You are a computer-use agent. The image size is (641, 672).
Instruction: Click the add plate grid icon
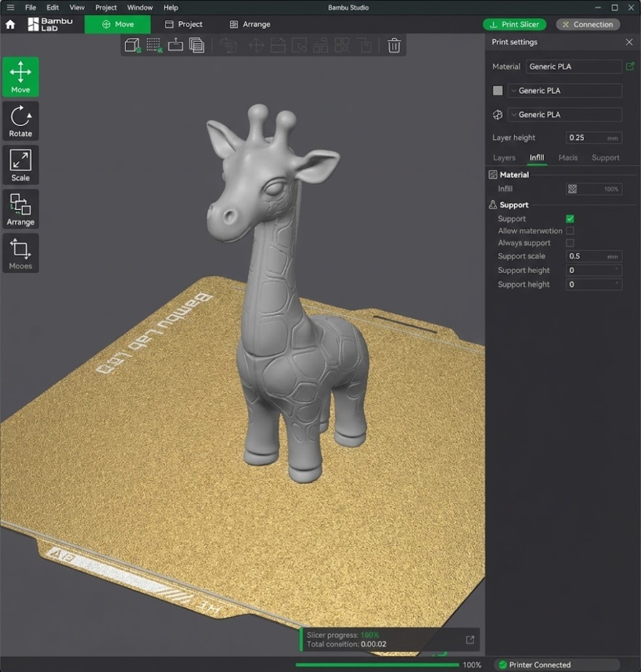[154, 45]
